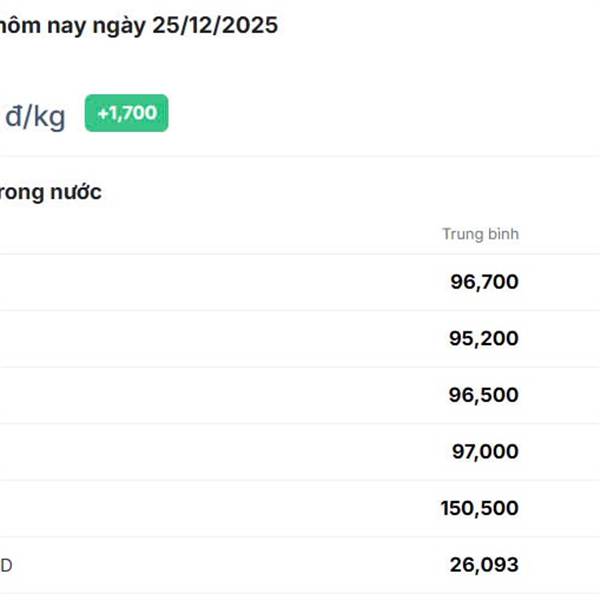Click the date heading 25/12/2025
Viewport: 600px width, 600px height.
pyautogui.click(x=215, y=26)
